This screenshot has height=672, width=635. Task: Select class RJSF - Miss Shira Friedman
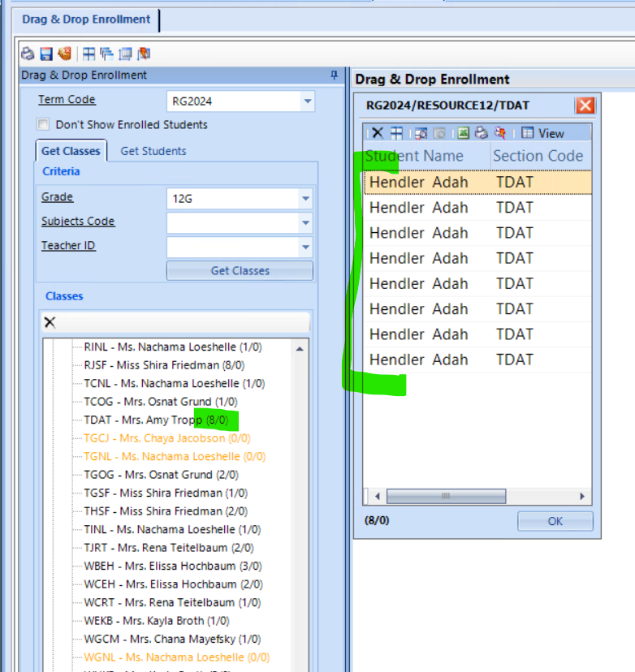pos(164,365)
